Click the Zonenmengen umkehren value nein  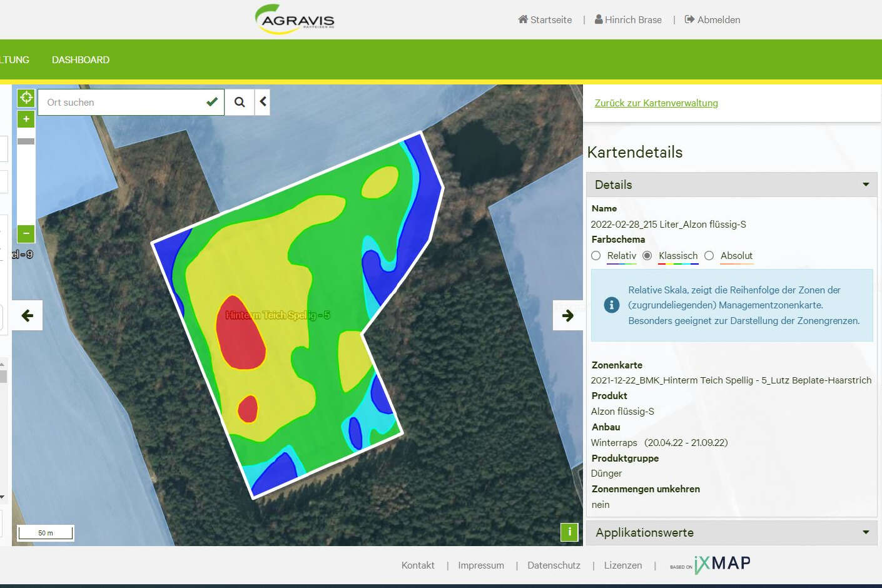coord(601,505)
